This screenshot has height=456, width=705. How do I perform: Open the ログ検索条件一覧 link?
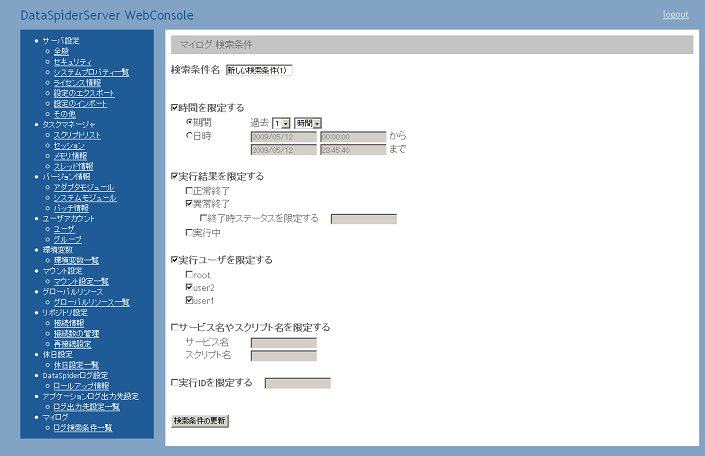pos(83,428)
